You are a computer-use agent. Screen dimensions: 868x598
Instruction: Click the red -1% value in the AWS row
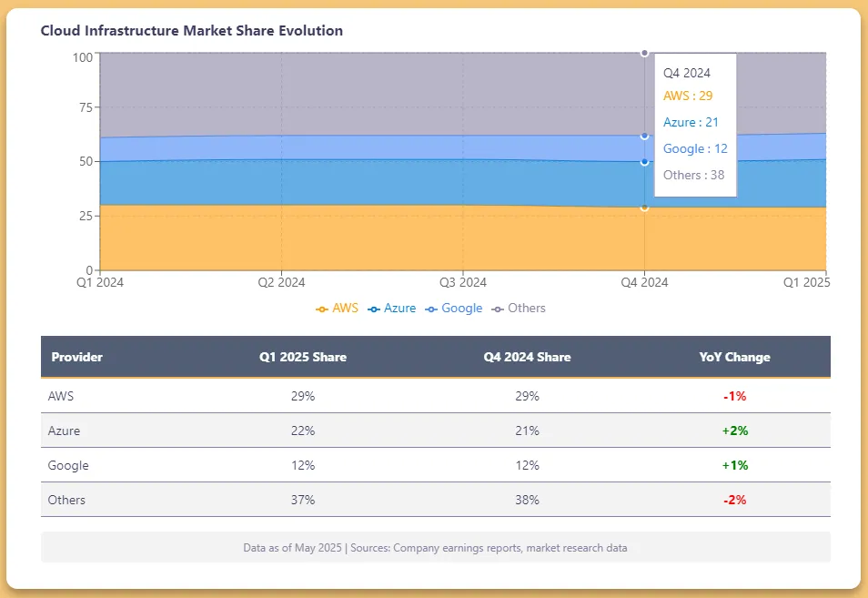point(734,396)
